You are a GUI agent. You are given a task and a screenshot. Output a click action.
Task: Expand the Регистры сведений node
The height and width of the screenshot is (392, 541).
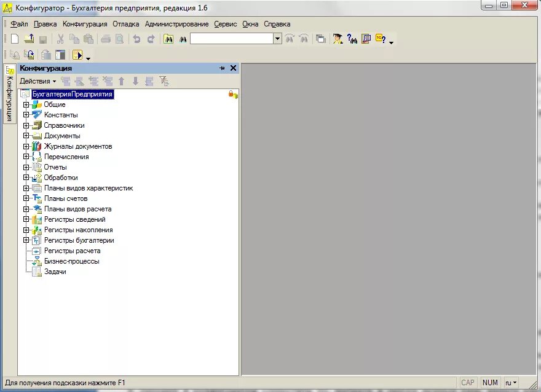tap(26, 219)
